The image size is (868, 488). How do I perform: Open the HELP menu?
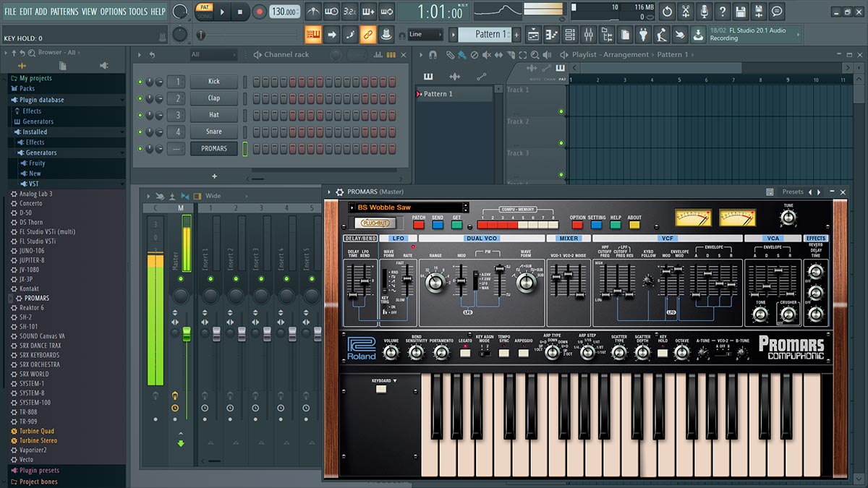[x=158, y=12]
